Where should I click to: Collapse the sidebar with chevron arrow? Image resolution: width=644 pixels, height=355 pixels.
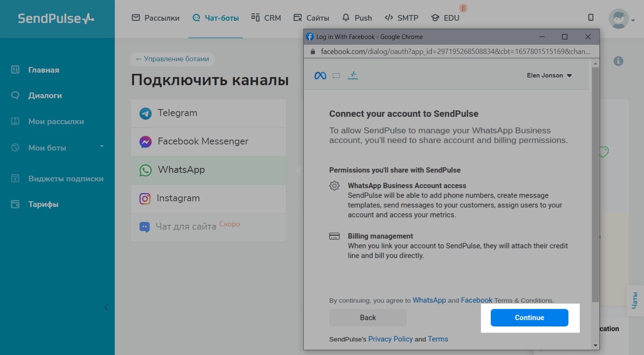coord(106,307)
